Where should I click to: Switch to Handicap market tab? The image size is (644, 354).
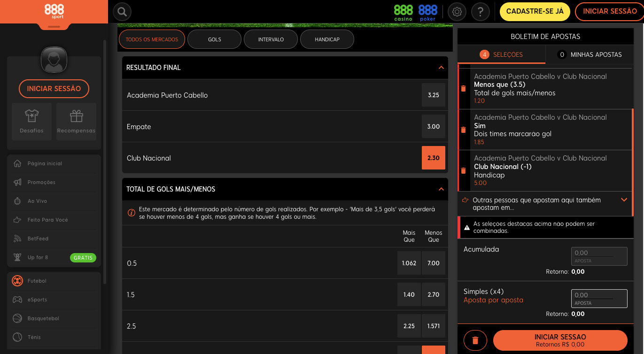(x=327, y=39)
